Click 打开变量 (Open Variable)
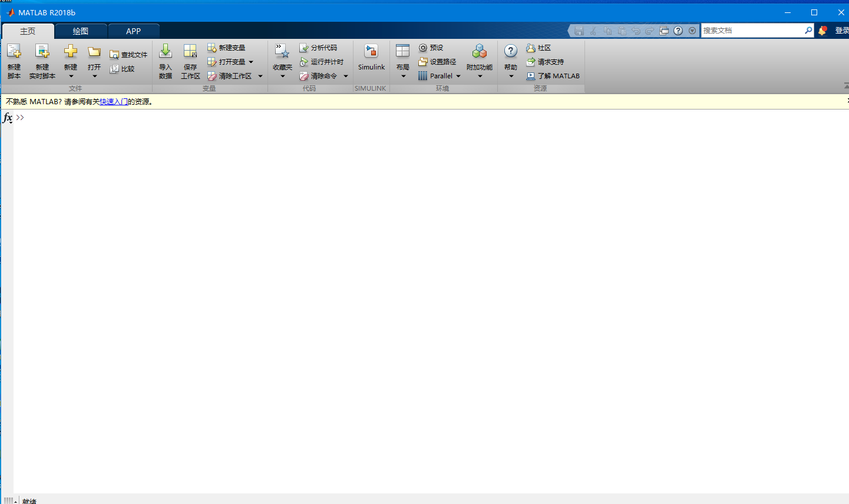Image resolution: width=849 pixels, height=504 pixels. (227, 62)
